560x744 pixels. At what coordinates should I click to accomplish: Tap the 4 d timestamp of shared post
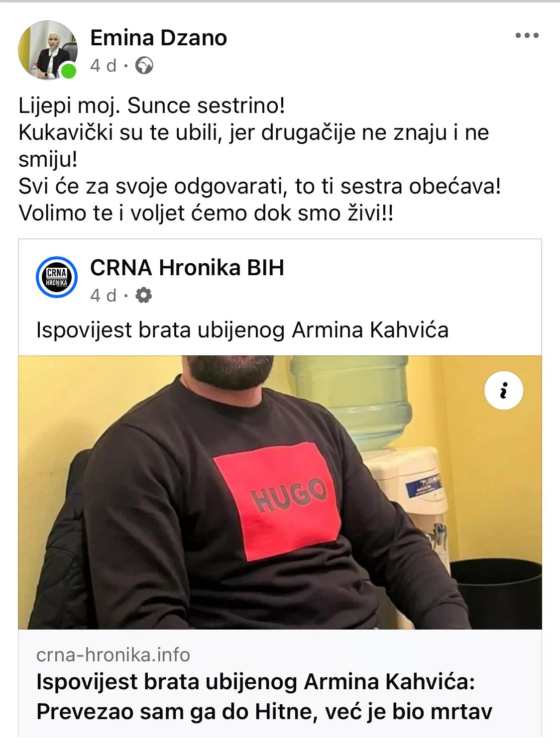pyautogui.click(x=103, y=295)
